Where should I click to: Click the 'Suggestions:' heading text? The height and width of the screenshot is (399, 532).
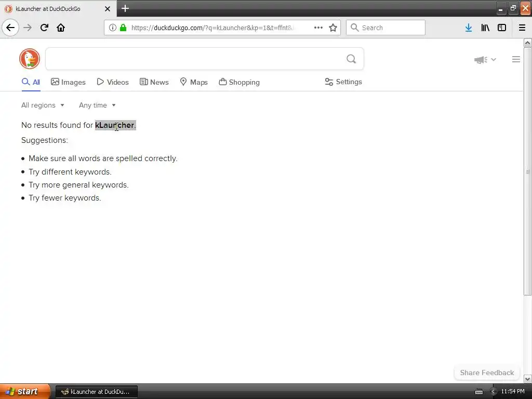click(45, 140)
